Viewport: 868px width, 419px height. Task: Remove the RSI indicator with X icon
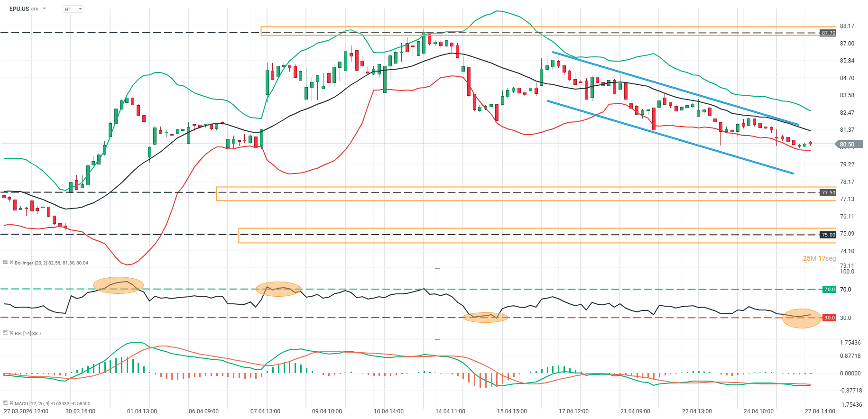(11, 333)
